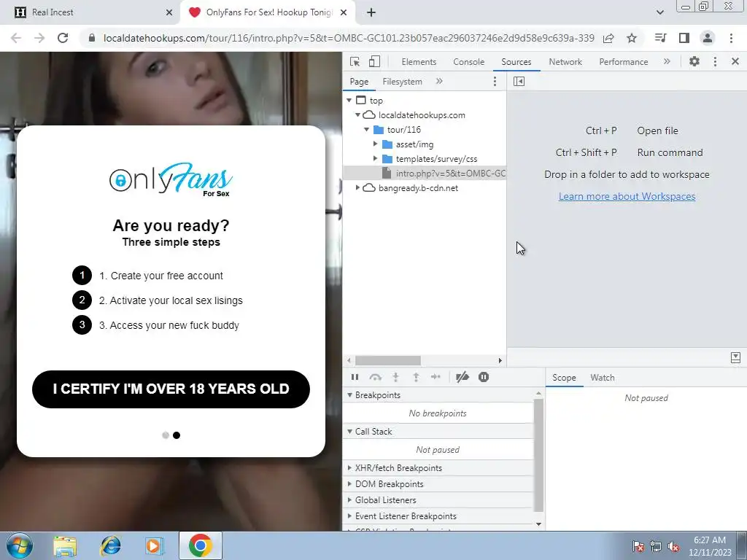Open navigator pane three-dot options menu
This screenshot has height=560, width=747.
[495, 82]
